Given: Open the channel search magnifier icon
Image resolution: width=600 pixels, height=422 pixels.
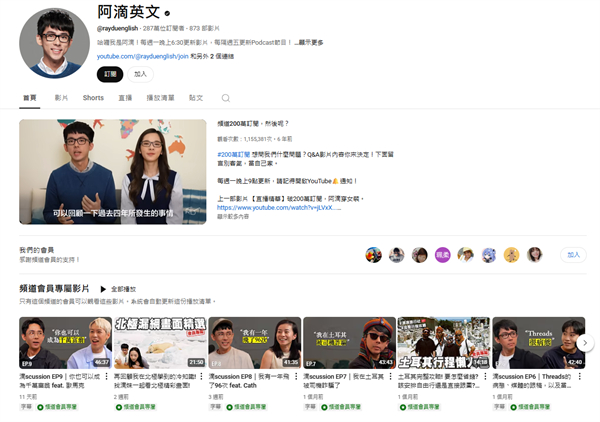Looking at the screenshot, I should (x=226, y=98).
